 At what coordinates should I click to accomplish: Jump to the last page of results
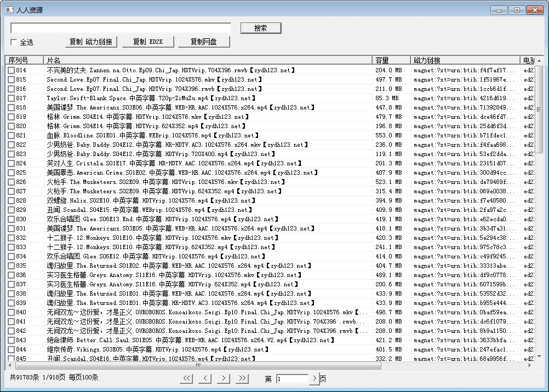tap(242, 378)
